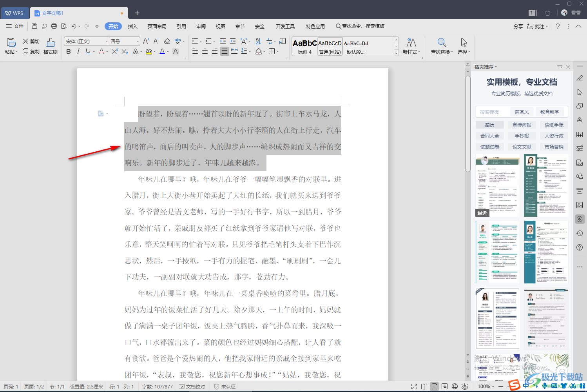Switch to the 开发工具 tab
This screenshot has width=587, height=392.
tap(285, 26)
